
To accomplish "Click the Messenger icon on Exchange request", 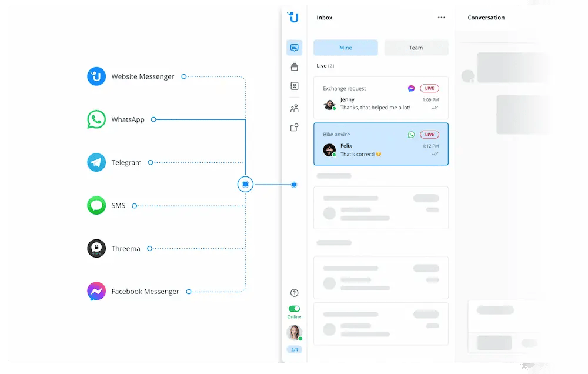I will [x=412, y=88].
